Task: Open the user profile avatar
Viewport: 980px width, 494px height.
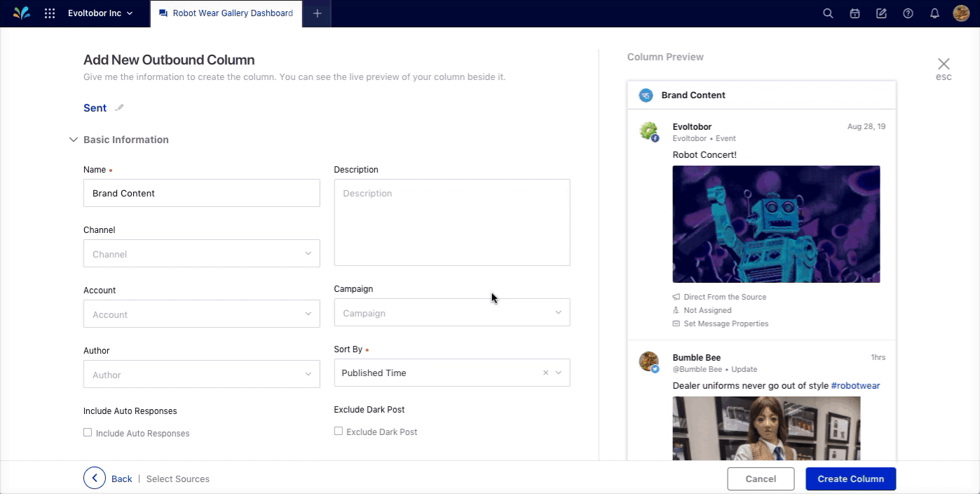Action: [x=961, y=13]
